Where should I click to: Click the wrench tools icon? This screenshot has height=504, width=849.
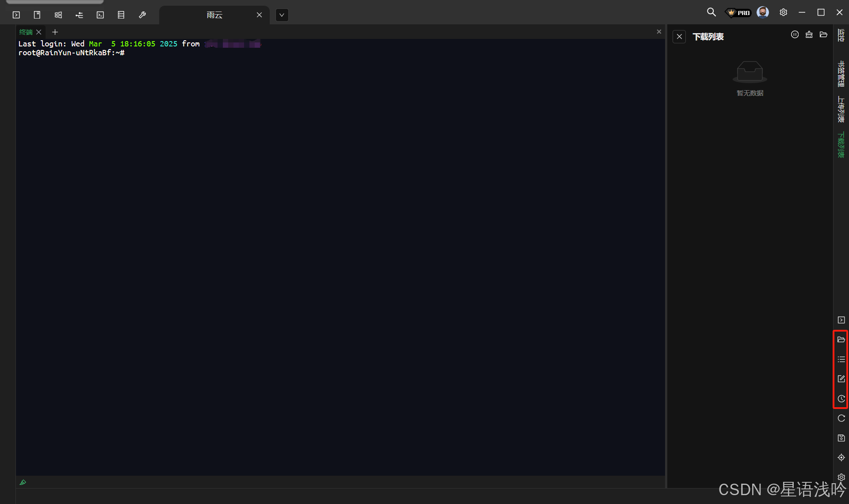[142, 15]
